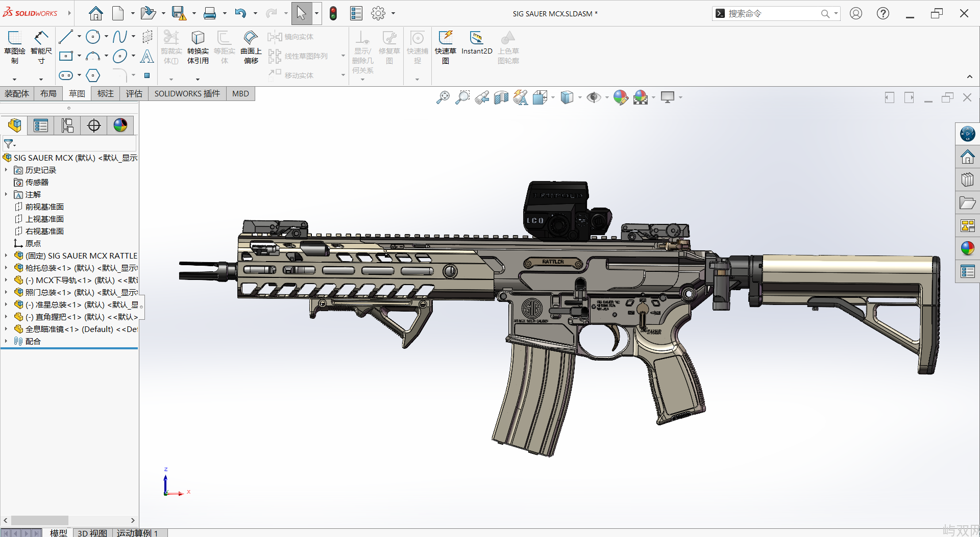This screenshot has width=980, height=537.
Task: Select the Line sketch tool
Action: 65,37
